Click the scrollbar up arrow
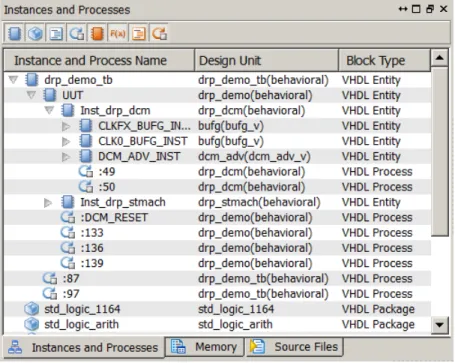 [x=440, y=58]
